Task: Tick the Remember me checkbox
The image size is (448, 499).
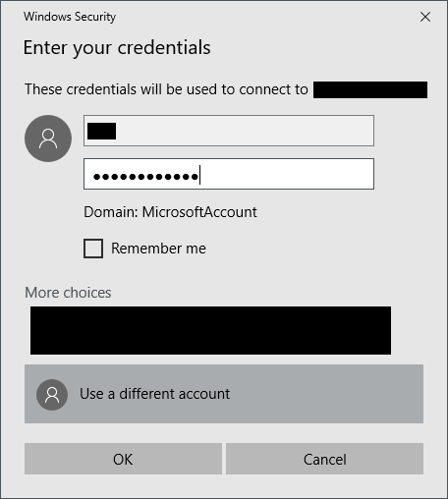Action: pos(93,249)
